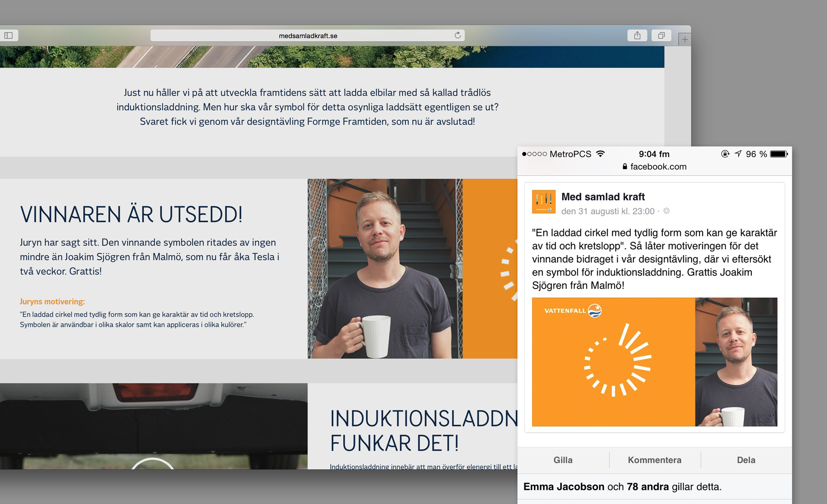
Task: Tap the Kommentera button
Action: pos(655,460)
